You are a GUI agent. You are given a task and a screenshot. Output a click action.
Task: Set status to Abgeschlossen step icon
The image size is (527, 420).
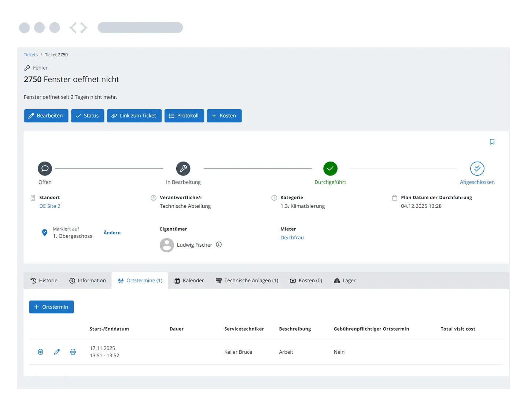pyautogui.click(x=477, y=169)
